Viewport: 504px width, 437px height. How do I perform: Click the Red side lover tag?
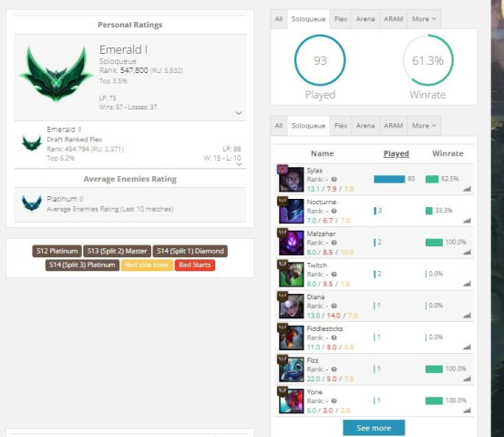click(x=147, y=265)
